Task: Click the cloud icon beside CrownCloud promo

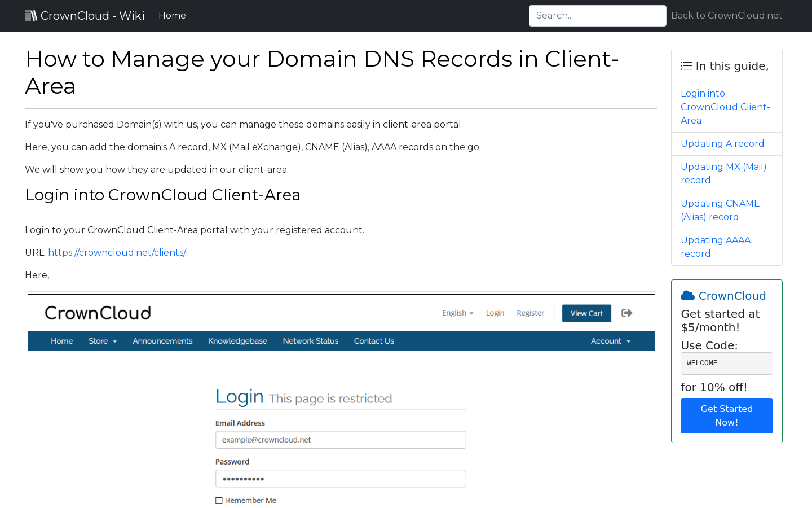Action: (687, 295)
